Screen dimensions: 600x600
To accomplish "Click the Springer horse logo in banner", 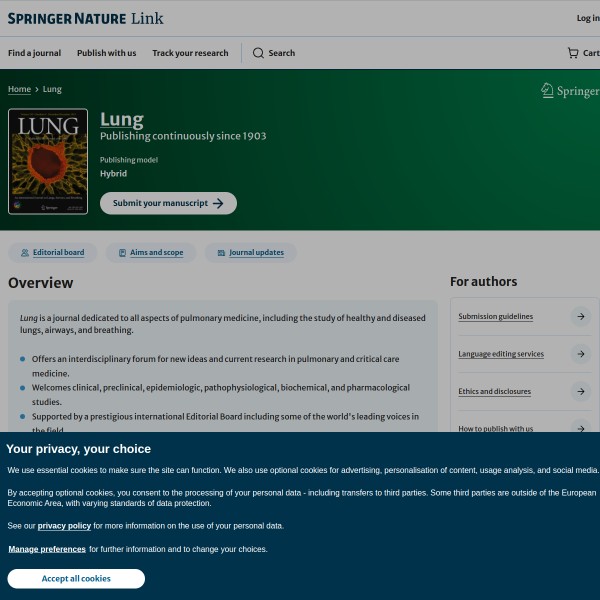I will pyautogui.click(x=547, y=91).
